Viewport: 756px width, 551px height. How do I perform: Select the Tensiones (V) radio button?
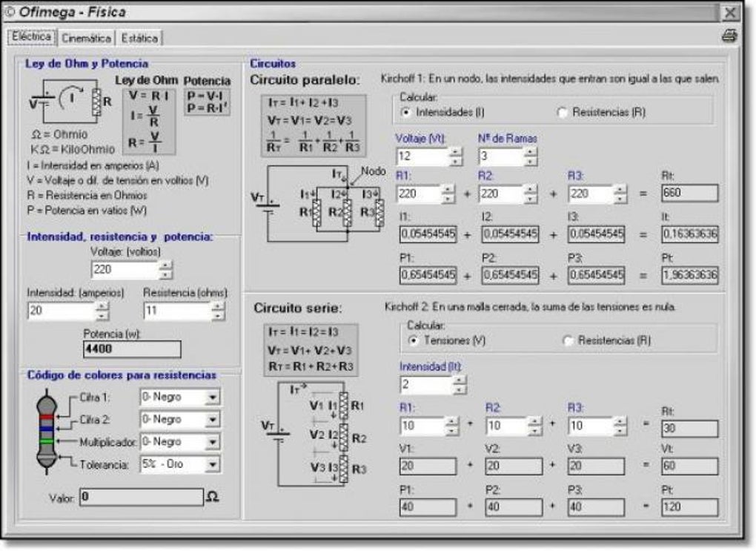[x=413, y=340]
